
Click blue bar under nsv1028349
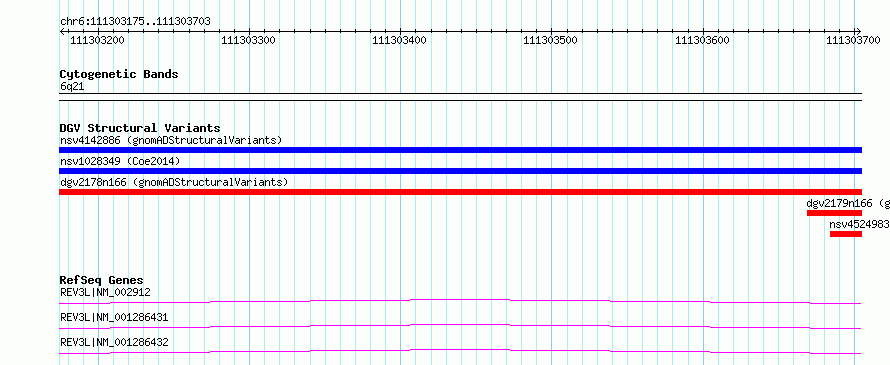coord(460,171)
